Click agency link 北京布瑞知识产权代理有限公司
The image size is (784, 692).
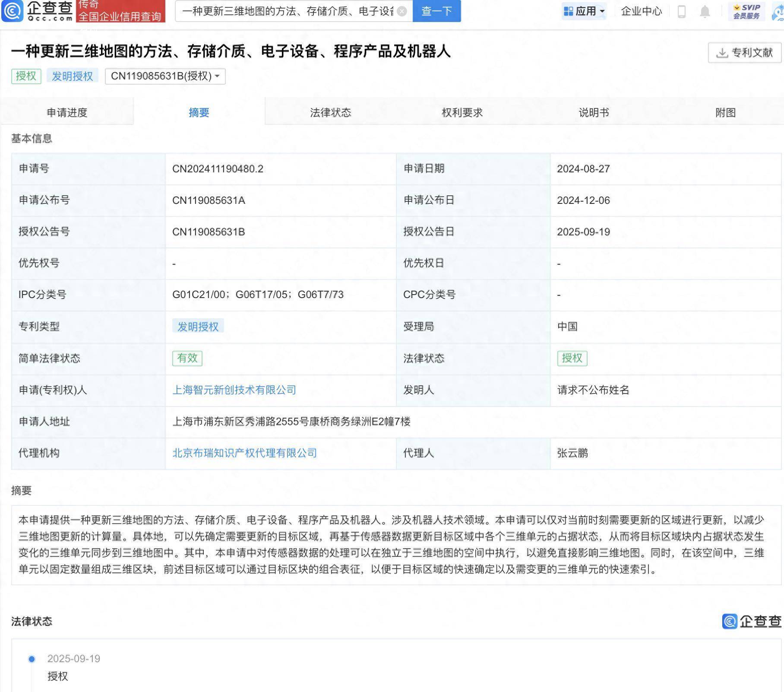[245, 453]
